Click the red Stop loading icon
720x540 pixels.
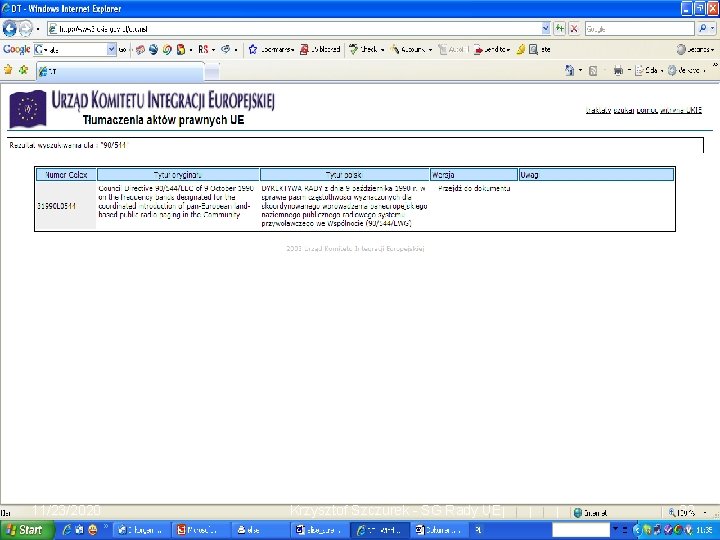pyautogui.click(x=574, y=28)
